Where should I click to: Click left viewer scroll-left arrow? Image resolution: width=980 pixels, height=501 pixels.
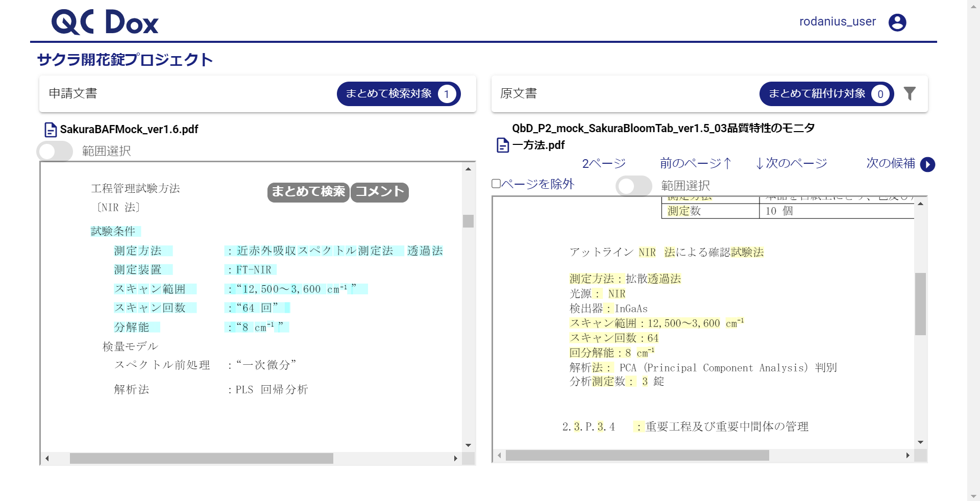(47, 458)
